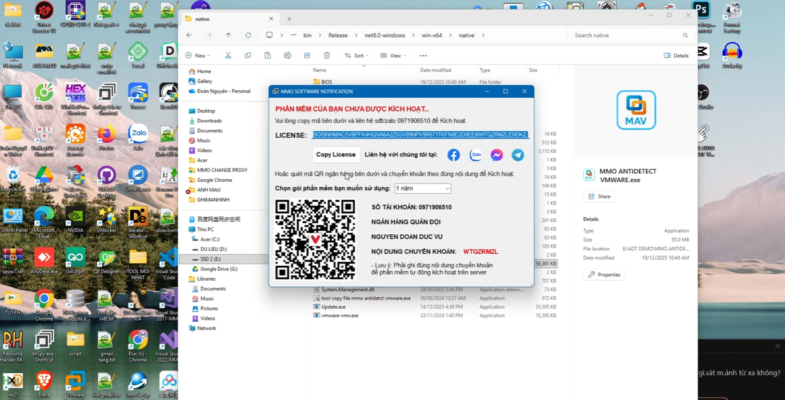This screenshot has height=400, width=785.
Task: Click the Cut icon in Explorer toolbar
Action: (228, 56)
